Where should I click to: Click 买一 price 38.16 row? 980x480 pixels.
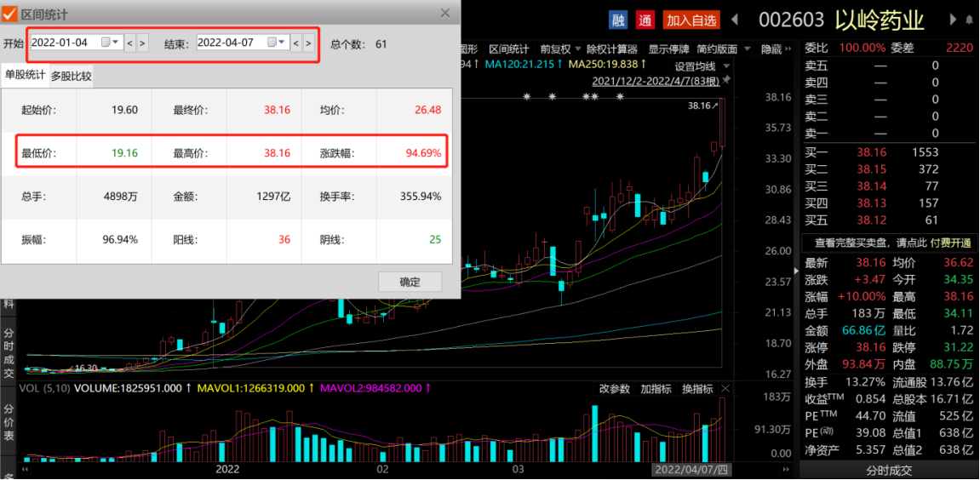pos(889,151)
